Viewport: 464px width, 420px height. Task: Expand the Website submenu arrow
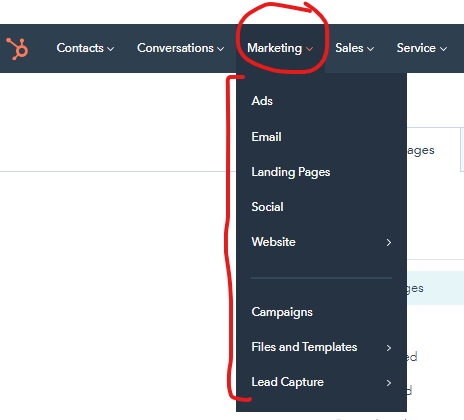(x=389, y=242)
